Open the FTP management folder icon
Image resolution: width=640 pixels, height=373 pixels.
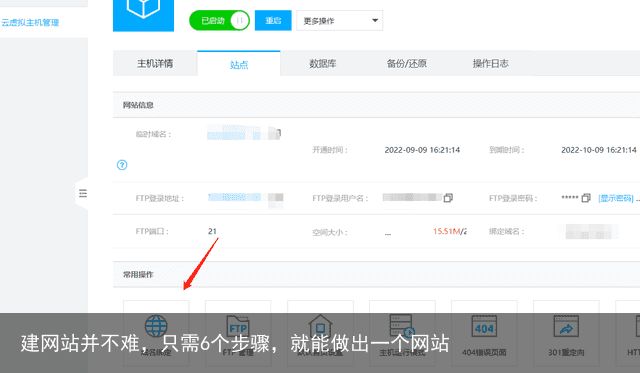click(x=238, y=326)
